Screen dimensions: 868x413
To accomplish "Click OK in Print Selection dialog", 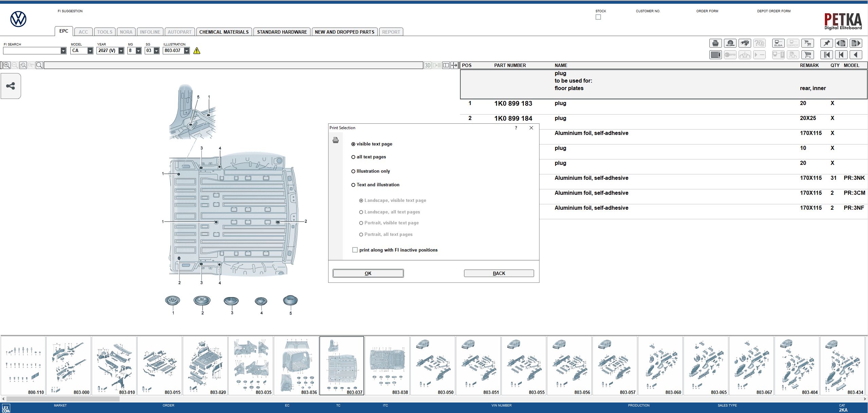I will [368, 273].
